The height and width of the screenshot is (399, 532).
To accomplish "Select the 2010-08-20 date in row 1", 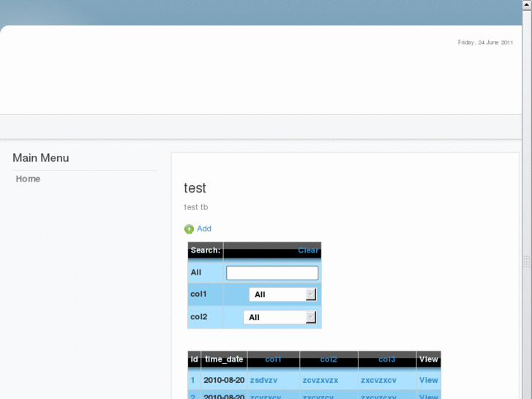I will pos(224,380).
